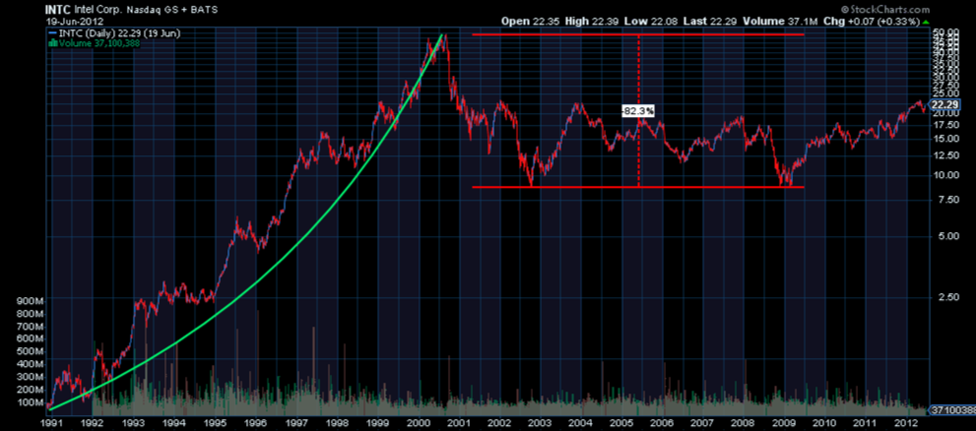The width and height of the screenshot is (976, 431).
Task: Click the INTC ticker symbol in header
Action: click(x=57, y=10)
